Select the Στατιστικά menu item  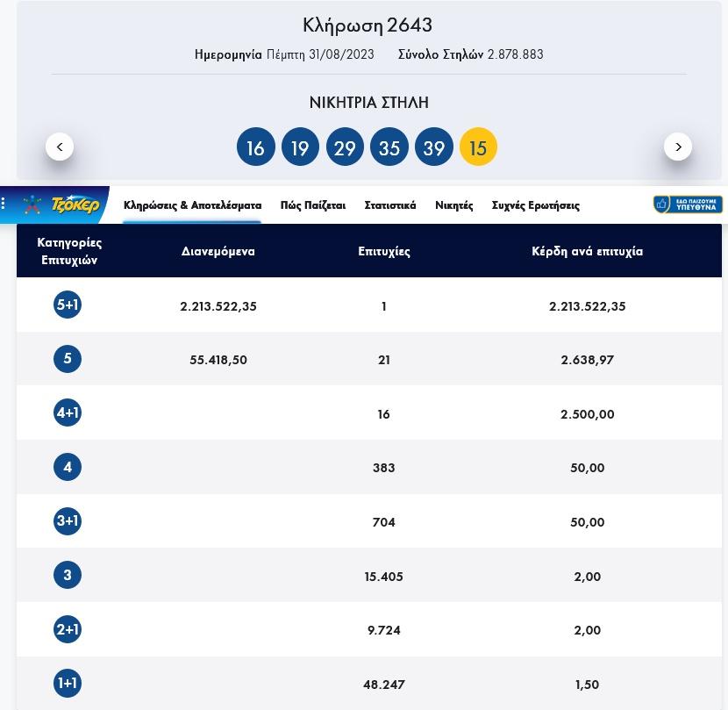pos(390,205)
